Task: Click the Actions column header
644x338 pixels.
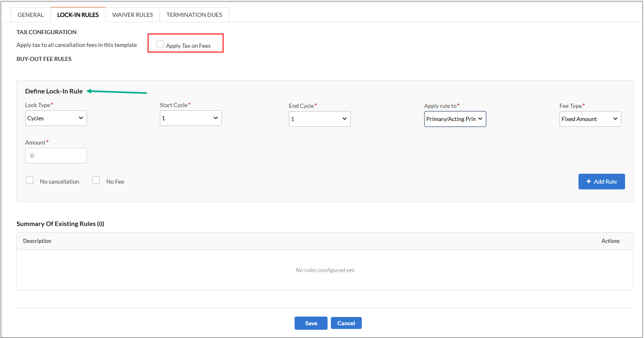Action: 610,241
